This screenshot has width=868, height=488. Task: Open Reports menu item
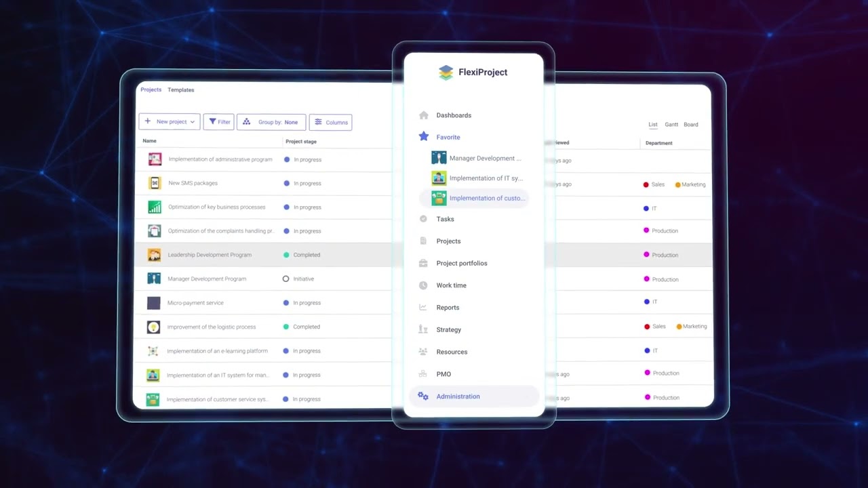448,308
